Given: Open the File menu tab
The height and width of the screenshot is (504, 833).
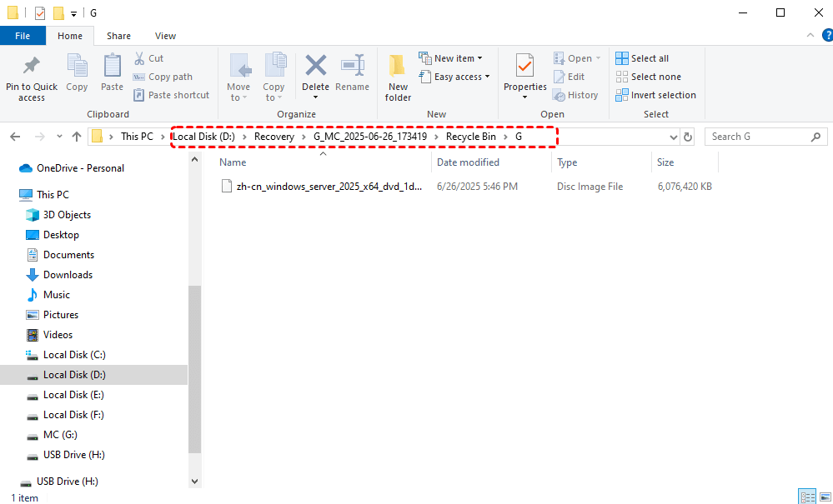Looking at the screenshot, I should [x=23, y=36].
